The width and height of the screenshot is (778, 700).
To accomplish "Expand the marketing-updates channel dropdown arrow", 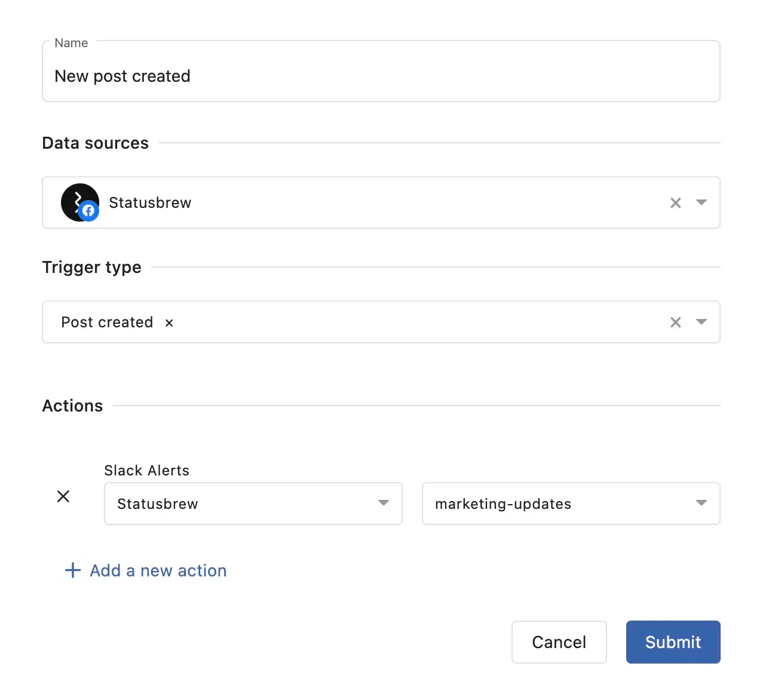I will point(702,503).
